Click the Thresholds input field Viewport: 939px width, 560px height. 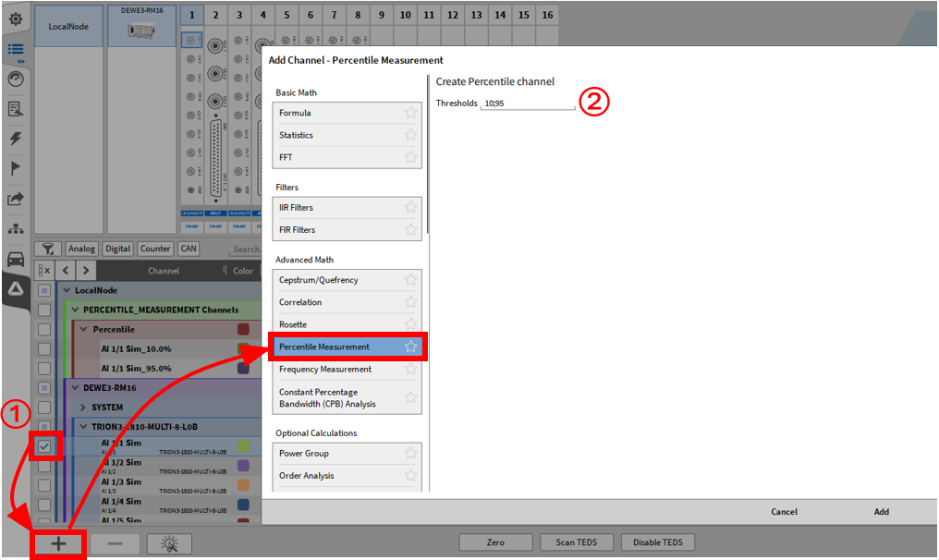(x=528, y=103)
